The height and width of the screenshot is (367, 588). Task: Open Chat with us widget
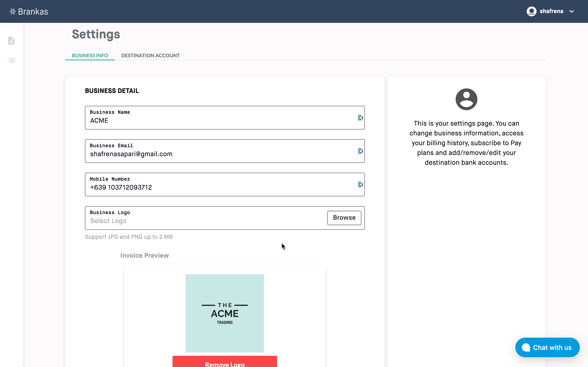[552, 347]
